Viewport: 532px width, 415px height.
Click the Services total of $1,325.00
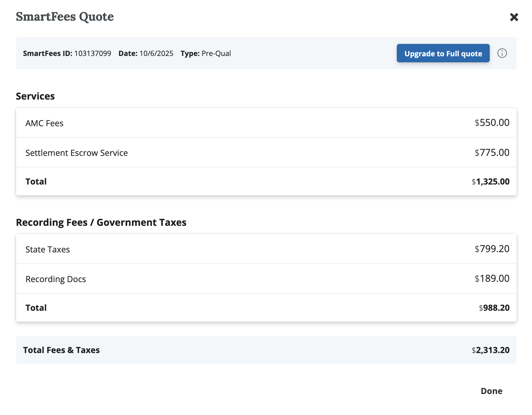pyautogui.click(x=490, y=182)
